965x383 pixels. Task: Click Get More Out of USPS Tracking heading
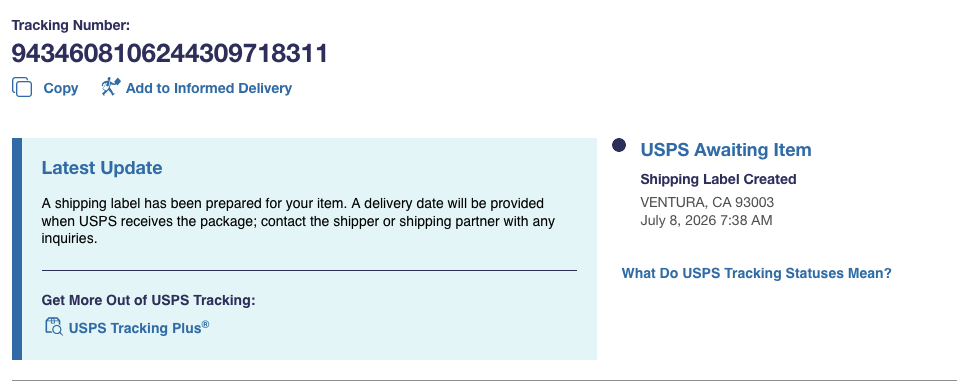point(148,300)
